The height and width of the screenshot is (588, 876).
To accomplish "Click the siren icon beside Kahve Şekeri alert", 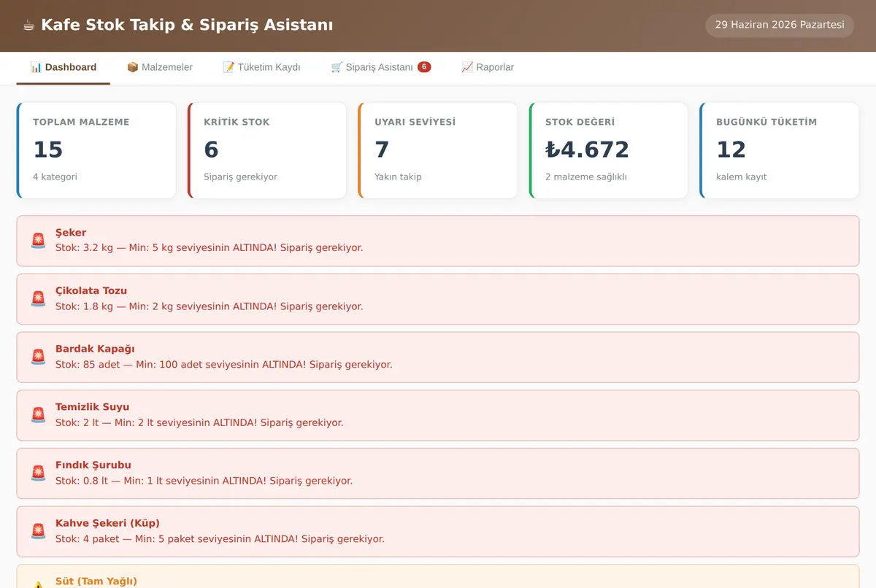I will pos(38,531).
